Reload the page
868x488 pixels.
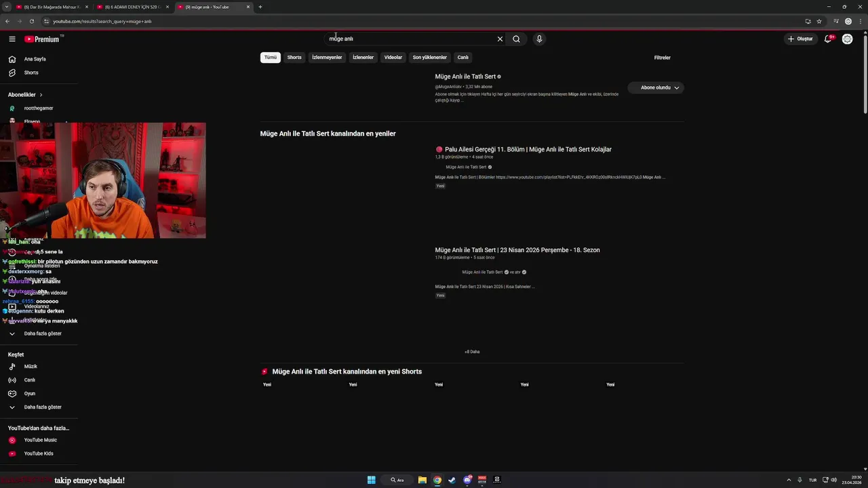(x=31, y=21)
